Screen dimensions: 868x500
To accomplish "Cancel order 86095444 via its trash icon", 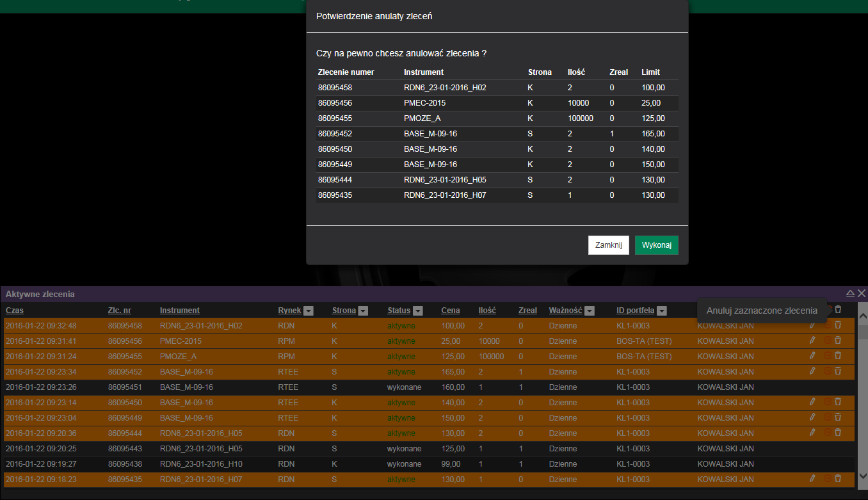I will click(838, 432).
